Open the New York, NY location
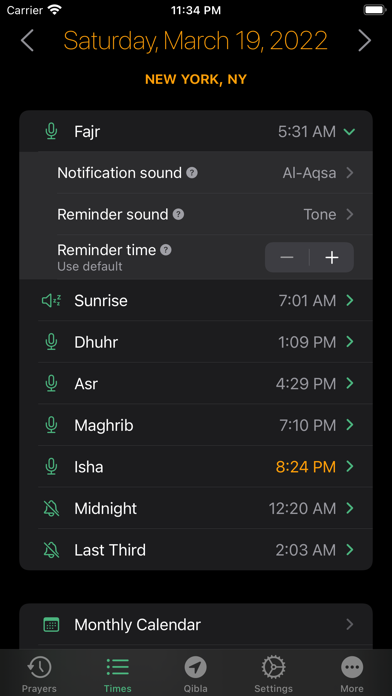 [x=196, y=79]
